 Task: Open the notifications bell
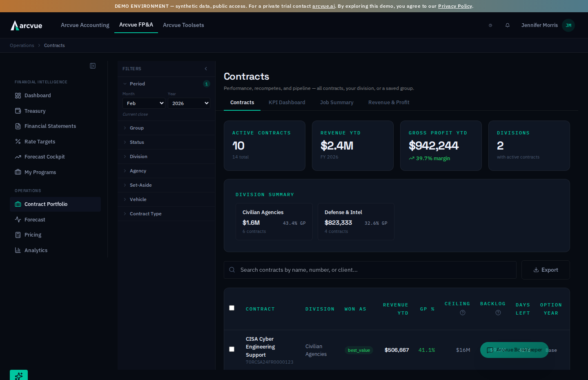point(508,25)
